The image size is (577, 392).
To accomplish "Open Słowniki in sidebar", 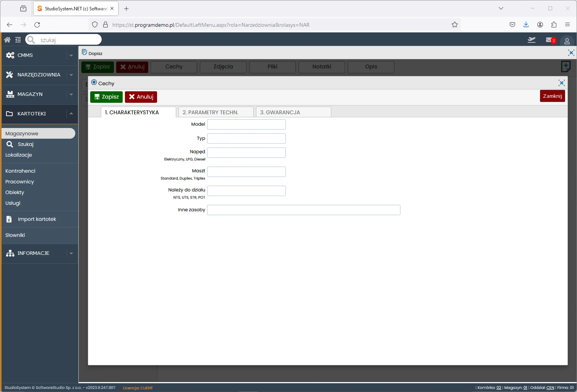I will tap(15, 235).
